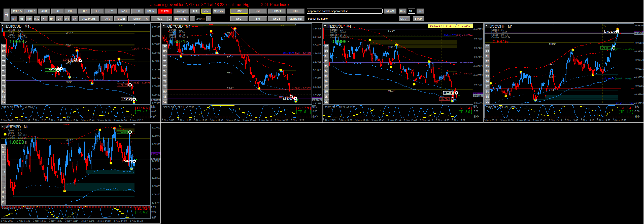Click the START button
This screenshot has width=644, height=224.
tap(404, 19)
